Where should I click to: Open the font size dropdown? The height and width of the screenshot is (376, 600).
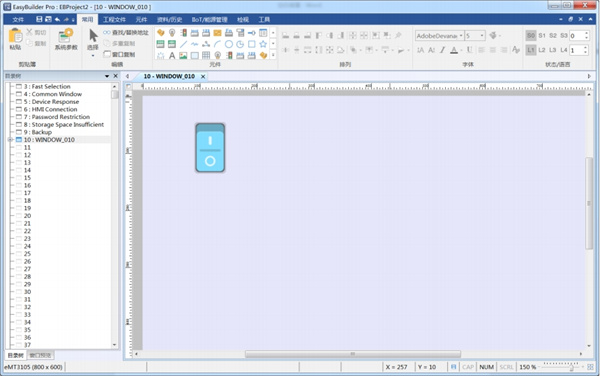pos(482,36)
